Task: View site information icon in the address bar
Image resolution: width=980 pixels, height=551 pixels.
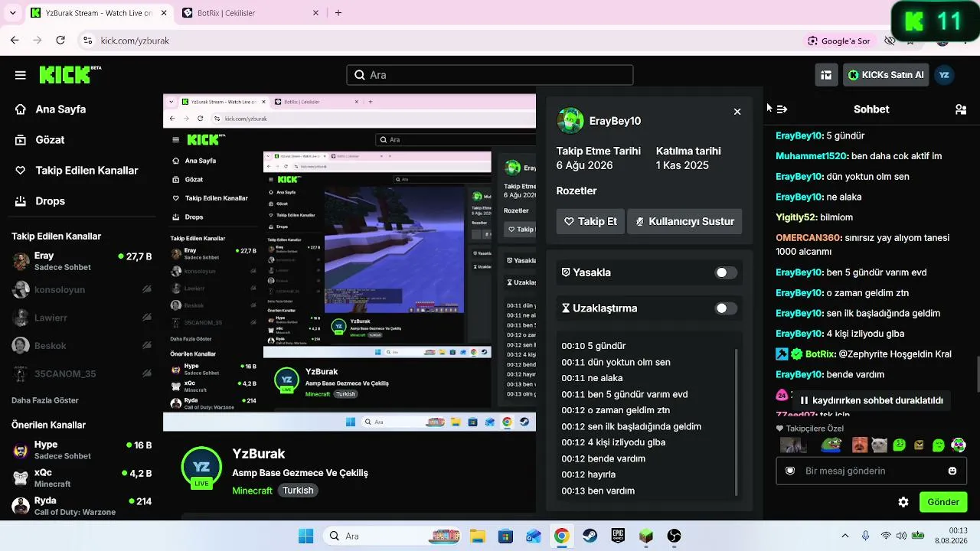Action: click(x=87, y=41)
